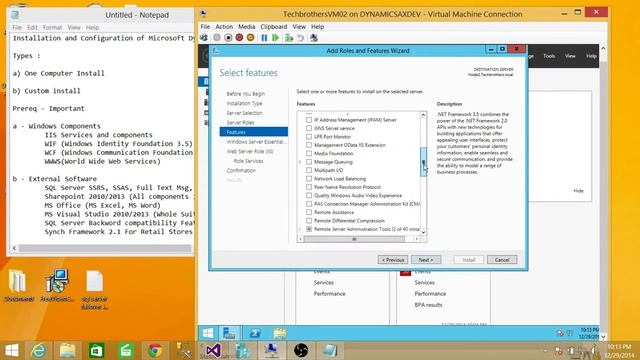
Task: Open the Media menu
Action: [247, 27]
